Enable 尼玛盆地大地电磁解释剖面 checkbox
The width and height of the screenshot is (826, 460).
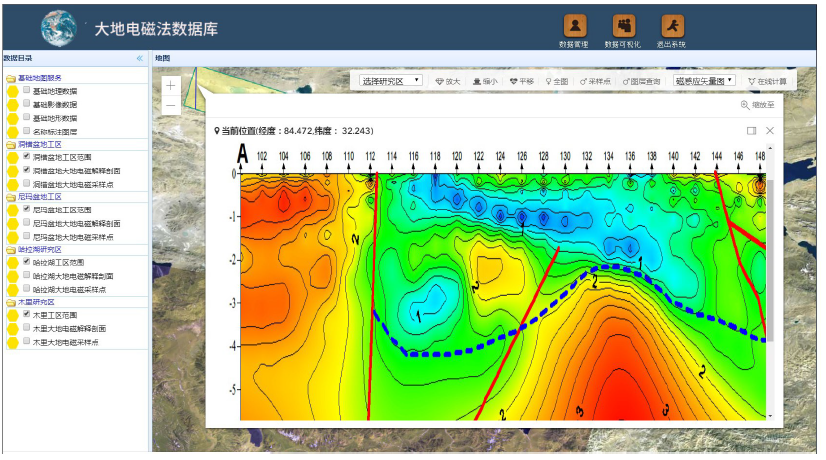click(x=26, y=222)
